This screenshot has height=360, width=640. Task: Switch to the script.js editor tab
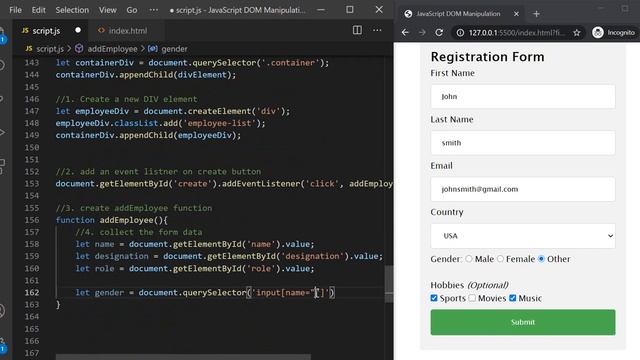click(47, 31)
